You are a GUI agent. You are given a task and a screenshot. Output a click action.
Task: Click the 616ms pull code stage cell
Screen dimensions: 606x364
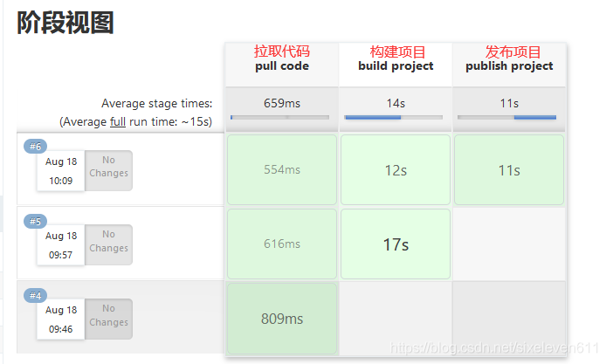click(282, 244)
